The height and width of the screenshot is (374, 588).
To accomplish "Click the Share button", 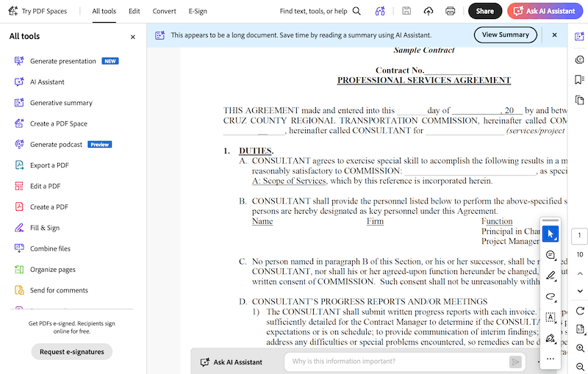I will (485, 11).
